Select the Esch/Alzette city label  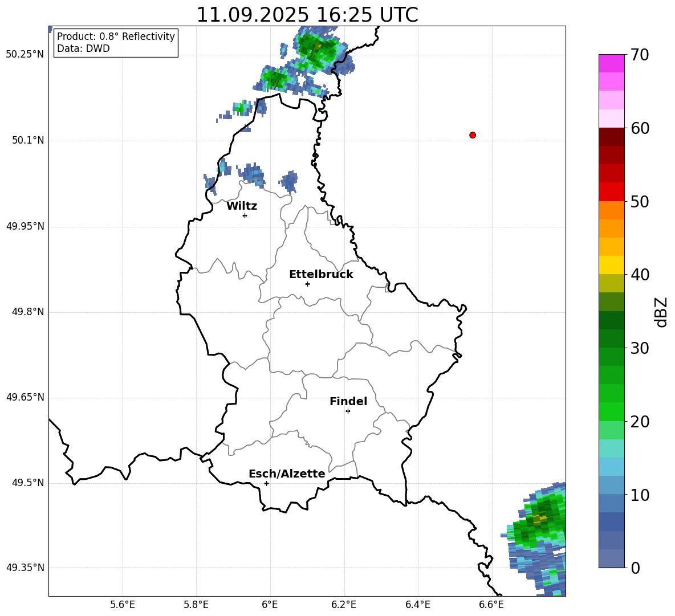[x=287, y=474]
